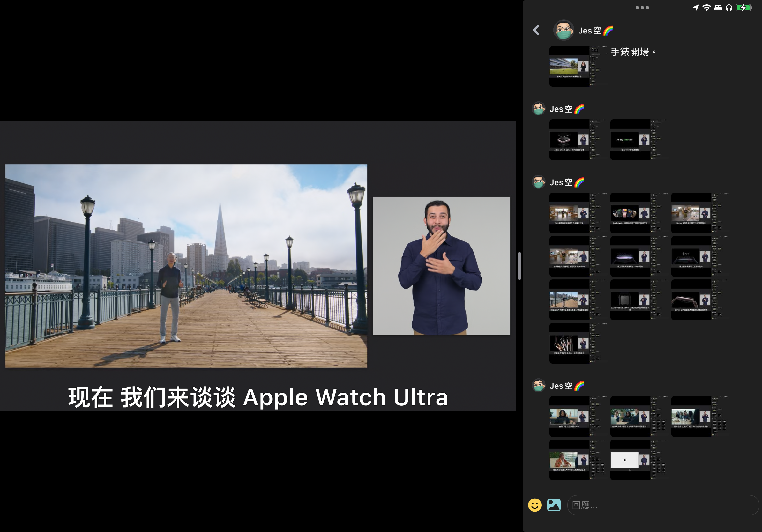Open the multitasking three-dot menu at the top
The image size is (762, 532).
pos(642,8)
